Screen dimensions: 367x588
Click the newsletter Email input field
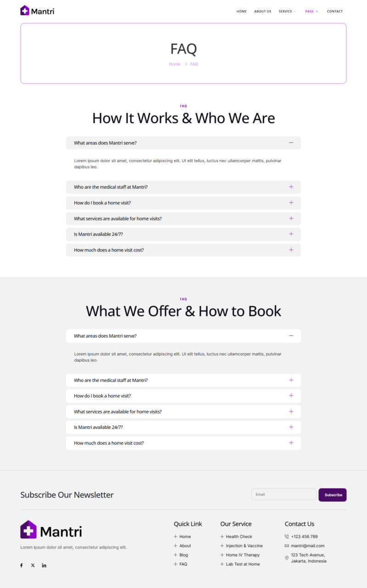click(x=284, y=494)
